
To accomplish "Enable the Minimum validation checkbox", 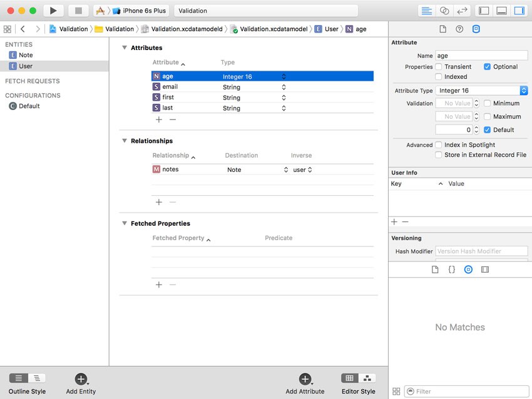I will click(x=487, y=103).
